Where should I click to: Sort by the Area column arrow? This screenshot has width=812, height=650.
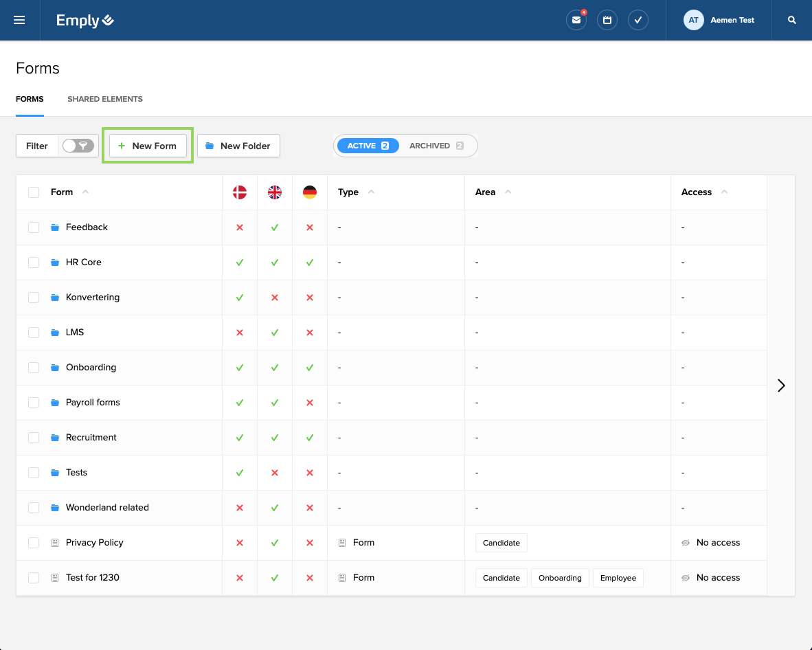coord(508,192)
